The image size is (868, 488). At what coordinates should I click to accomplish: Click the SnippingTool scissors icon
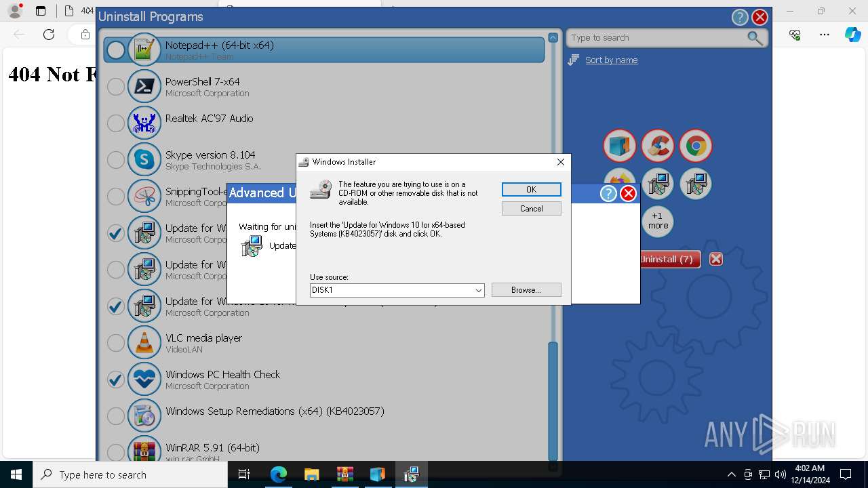[144, 197]
